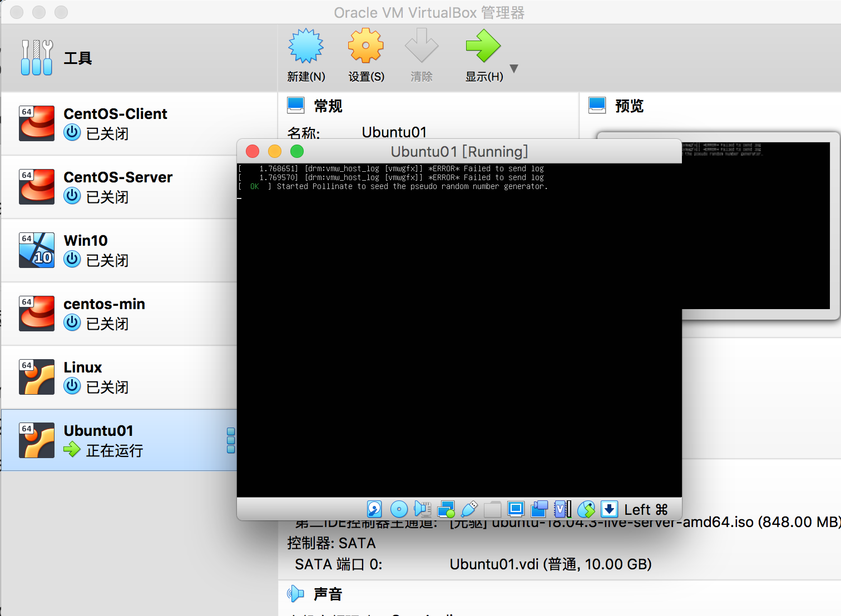Click the Show (显示) green arrow icon
The width and height of the screenshot is (841, 616).
483,46
